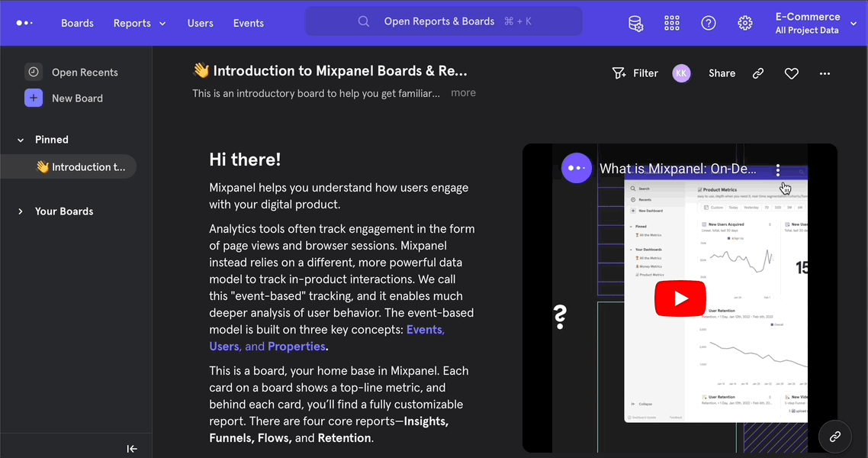Viewport: 868px width, 458px height.
Task: Click the search magnifier icon
Action: [364, 21]
